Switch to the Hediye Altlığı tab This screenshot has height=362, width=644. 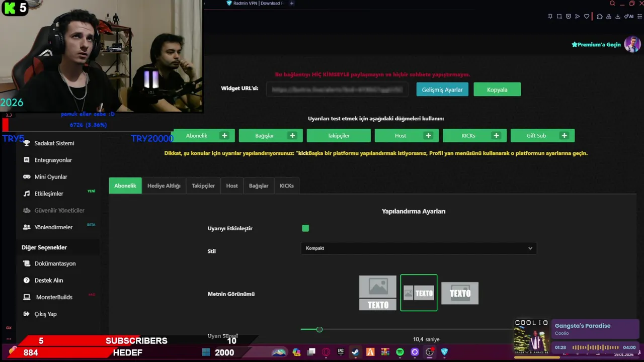pos(164,186)
